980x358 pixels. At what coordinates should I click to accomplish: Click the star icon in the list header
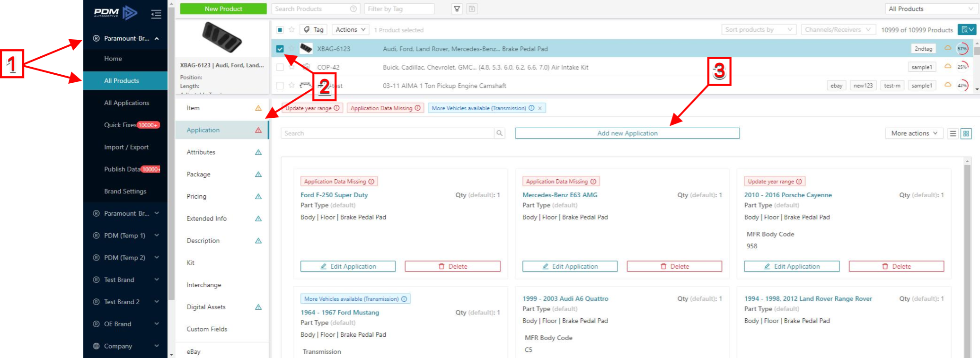(291, 29)
